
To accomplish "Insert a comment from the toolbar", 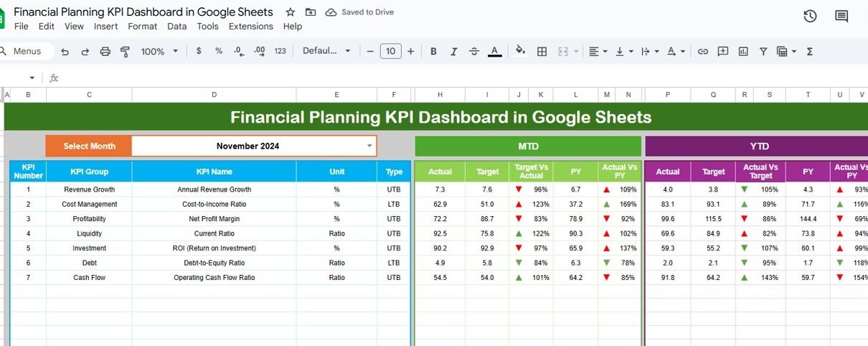I will tap(723, 52).
